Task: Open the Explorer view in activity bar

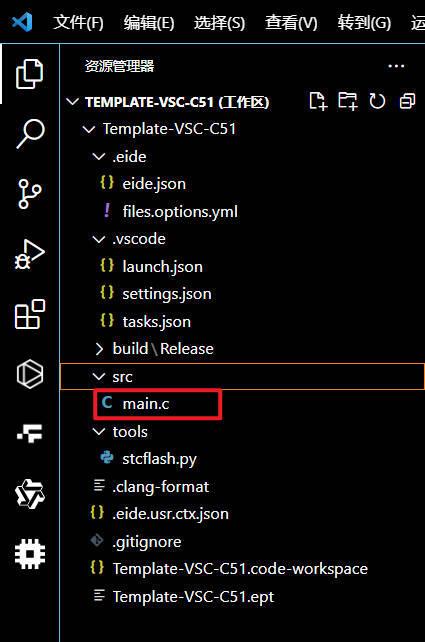Action: [x=29, y=74]
